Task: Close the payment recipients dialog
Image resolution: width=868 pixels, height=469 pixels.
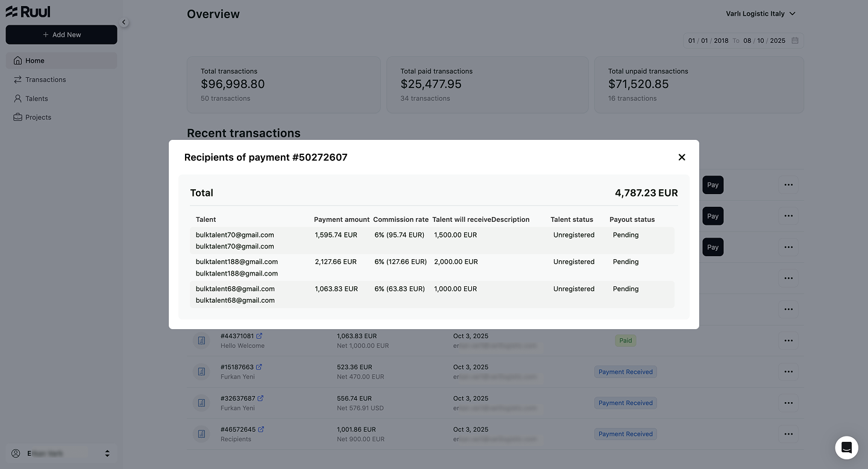Action: click(682, 157)
